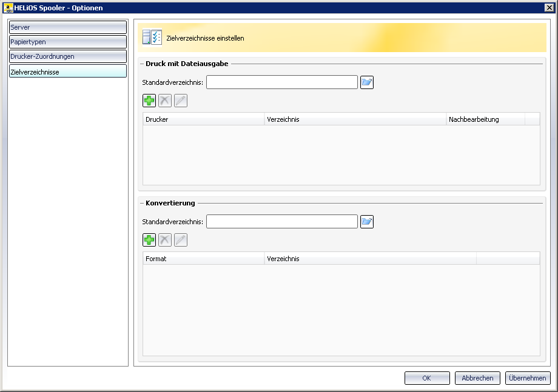Delete selected entry in Konvertierung section
The width and height of the screenshot is (558, 392).
coord(165,240)
